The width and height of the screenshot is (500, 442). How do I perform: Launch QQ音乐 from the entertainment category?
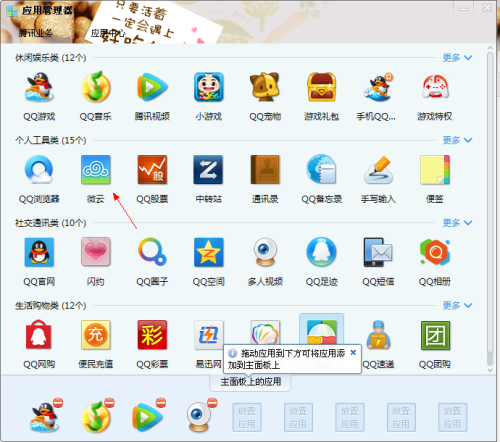pyautogui.click(x=96, y=88)
